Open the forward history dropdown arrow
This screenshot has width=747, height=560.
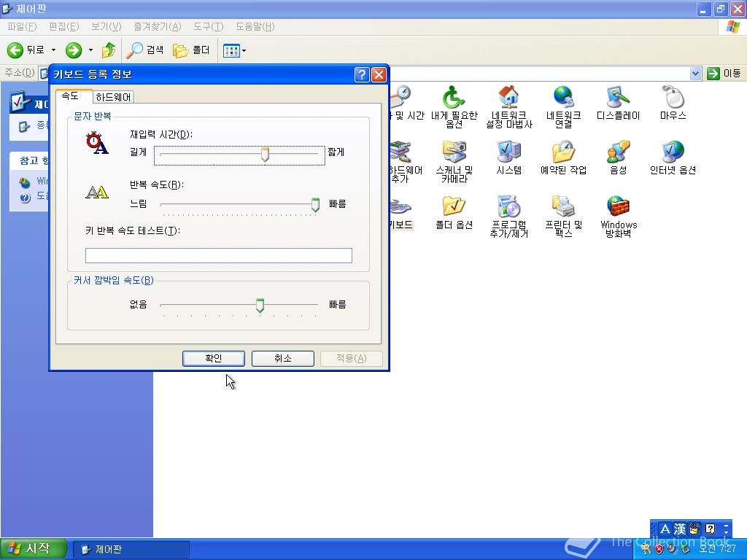tap(90, 50)
